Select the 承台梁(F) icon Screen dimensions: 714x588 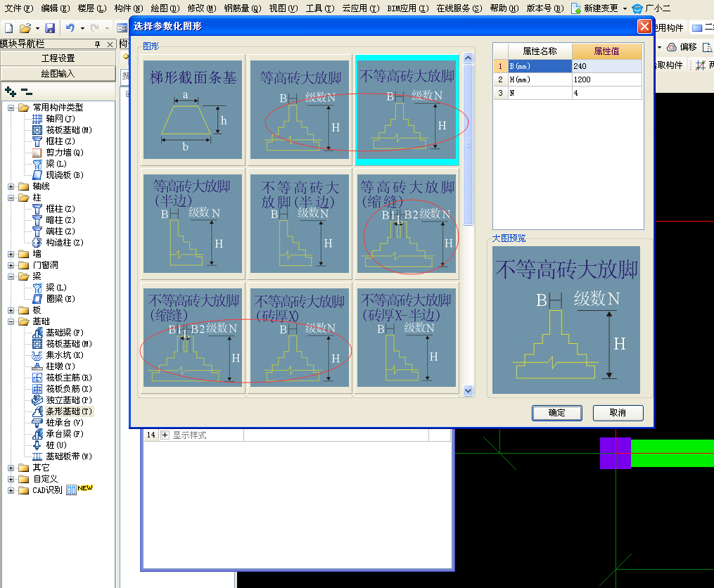tap(37, 434)
